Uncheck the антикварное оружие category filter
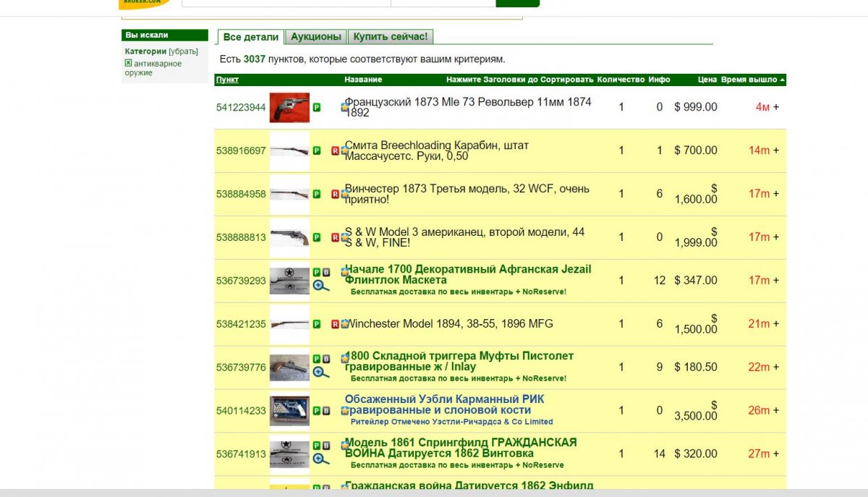This screenshot has width=868, height=497. tap(129, 64)
